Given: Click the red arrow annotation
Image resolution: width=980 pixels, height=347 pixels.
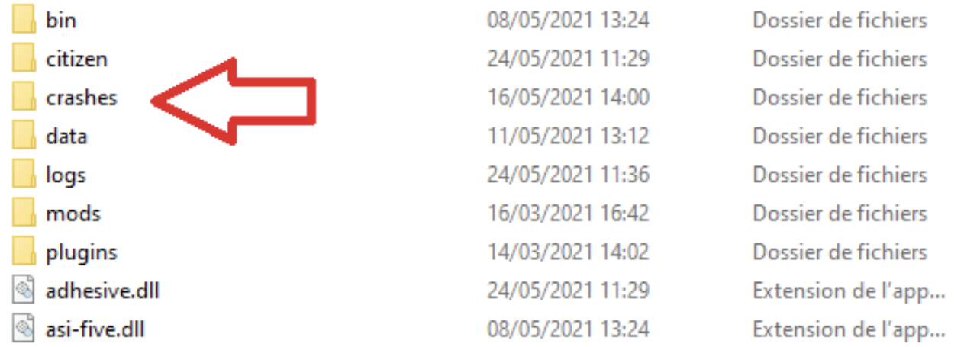Looking at the screenshot, I should (234, 100).
